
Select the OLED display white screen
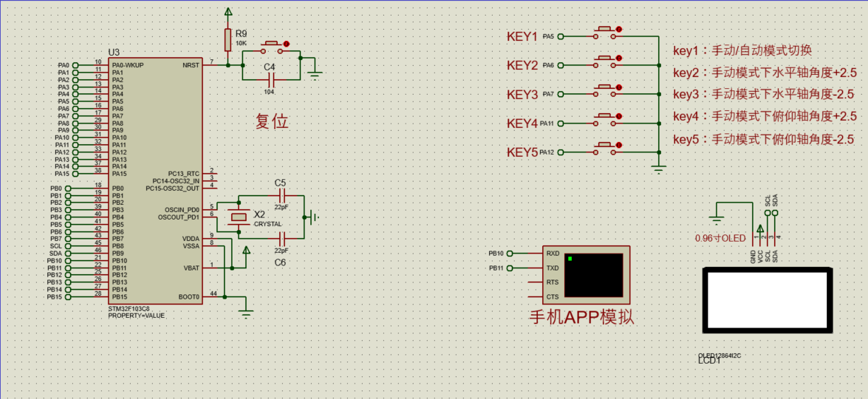pyautogui.click(x=766, y=300)
